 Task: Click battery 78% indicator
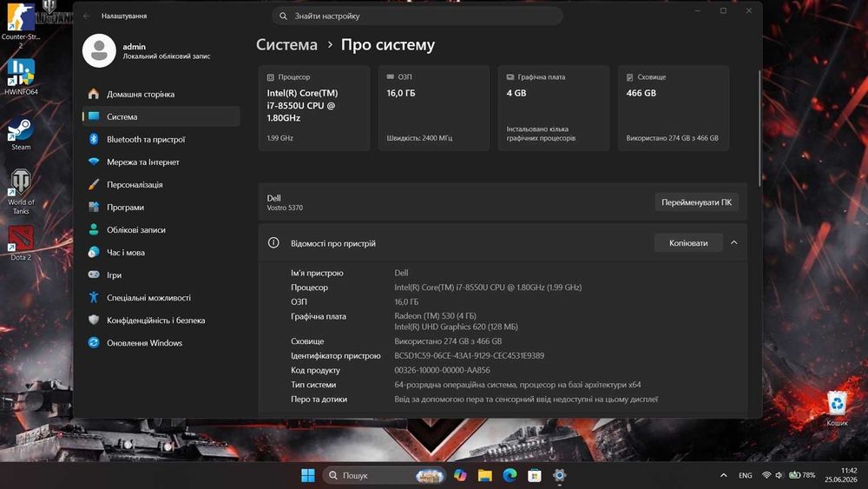click(801, 475)
